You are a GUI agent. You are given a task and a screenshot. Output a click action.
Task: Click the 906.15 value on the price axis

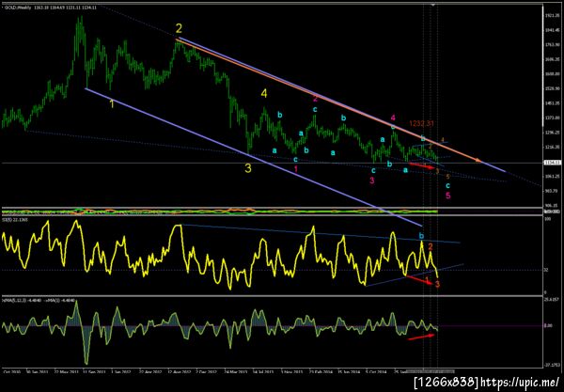click(x=553, y=206)
